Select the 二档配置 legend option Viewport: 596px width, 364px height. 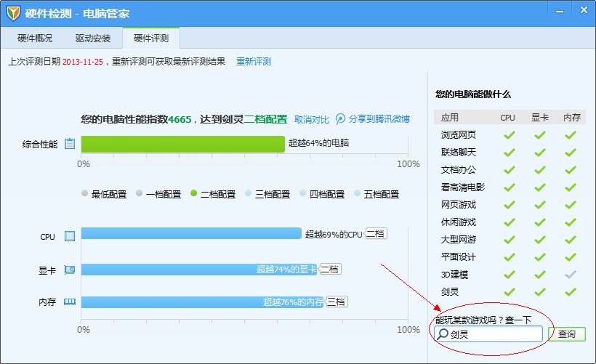213,194
